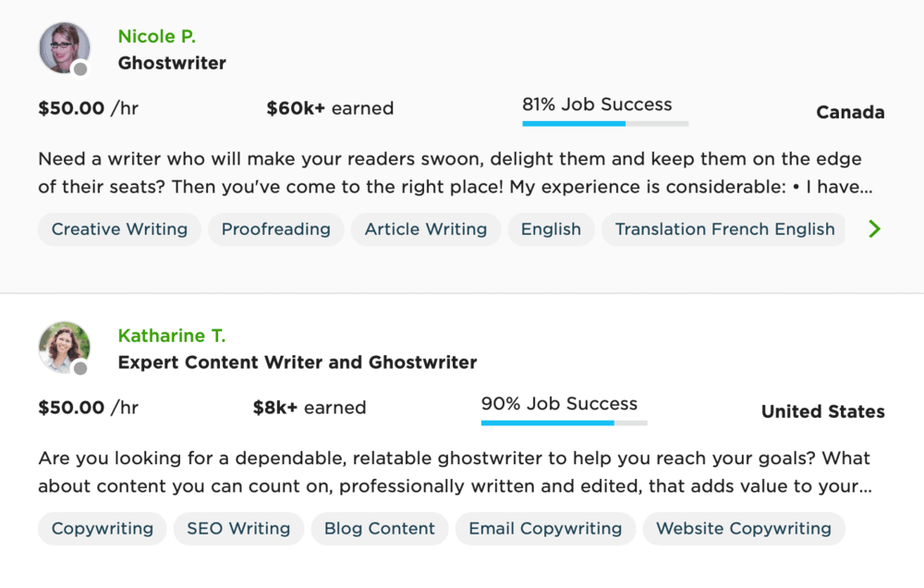Select the Blog Content skill tag
Viewport: 924px width, 588px height.
pos(379,528)
